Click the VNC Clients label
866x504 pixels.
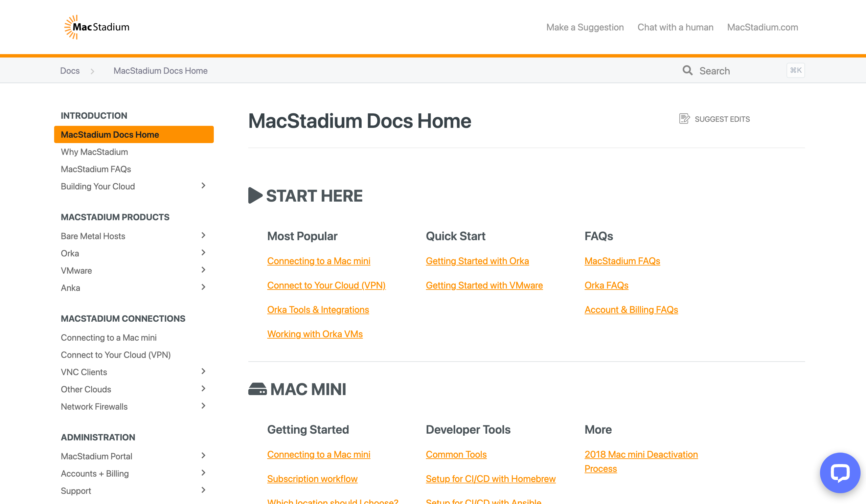pos(84,372)
